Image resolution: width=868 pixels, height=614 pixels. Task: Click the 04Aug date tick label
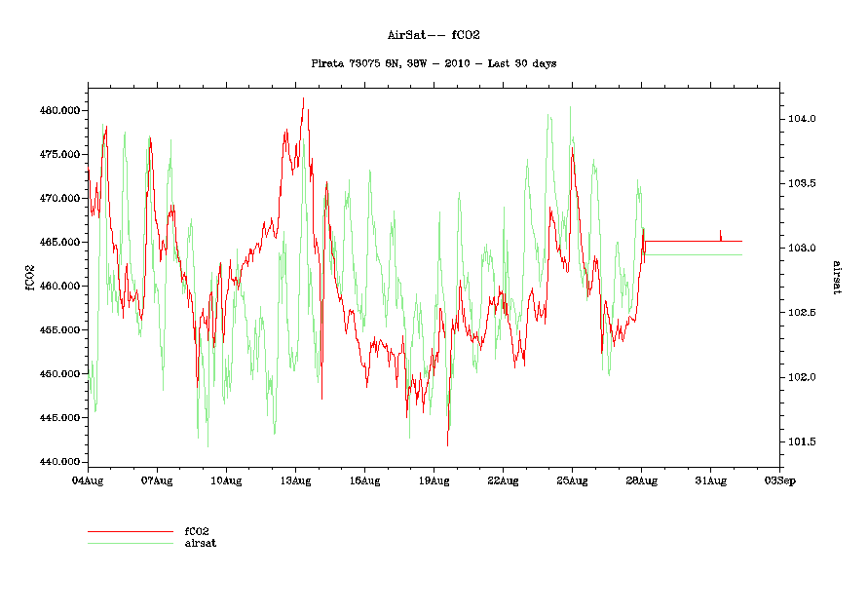pos(88,480)
